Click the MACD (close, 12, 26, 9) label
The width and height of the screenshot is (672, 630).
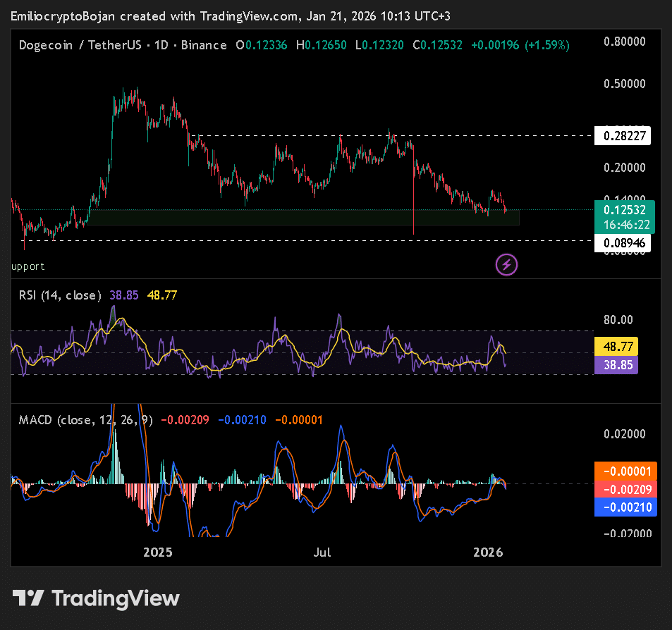pos(84,420)
